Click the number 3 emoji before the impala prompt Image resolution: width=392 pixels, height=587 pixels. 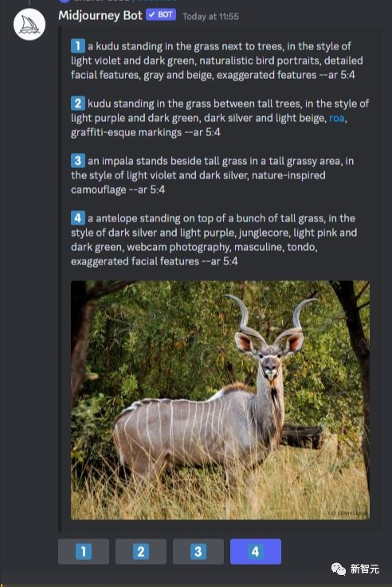coord(78,161)
